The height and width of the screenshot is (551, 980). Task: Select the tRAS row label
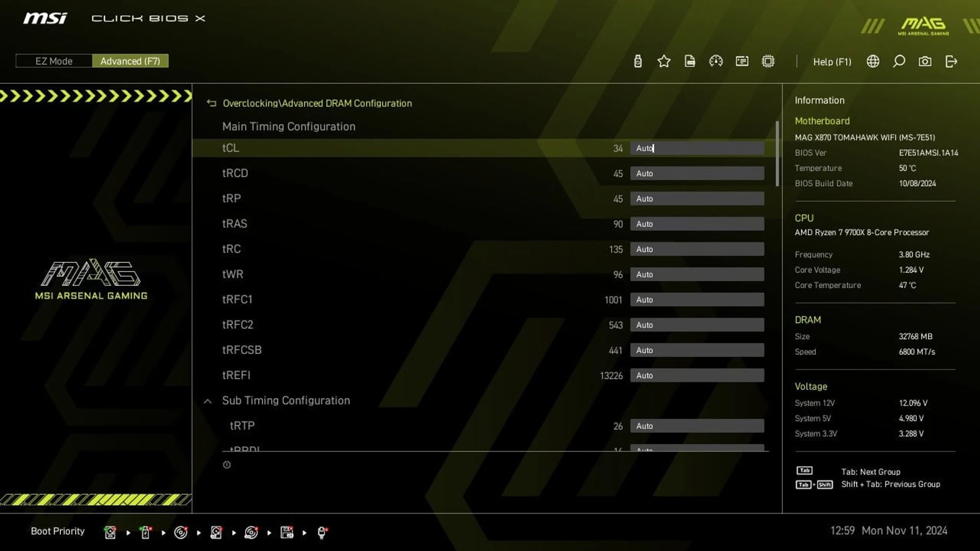coord(234,224)
